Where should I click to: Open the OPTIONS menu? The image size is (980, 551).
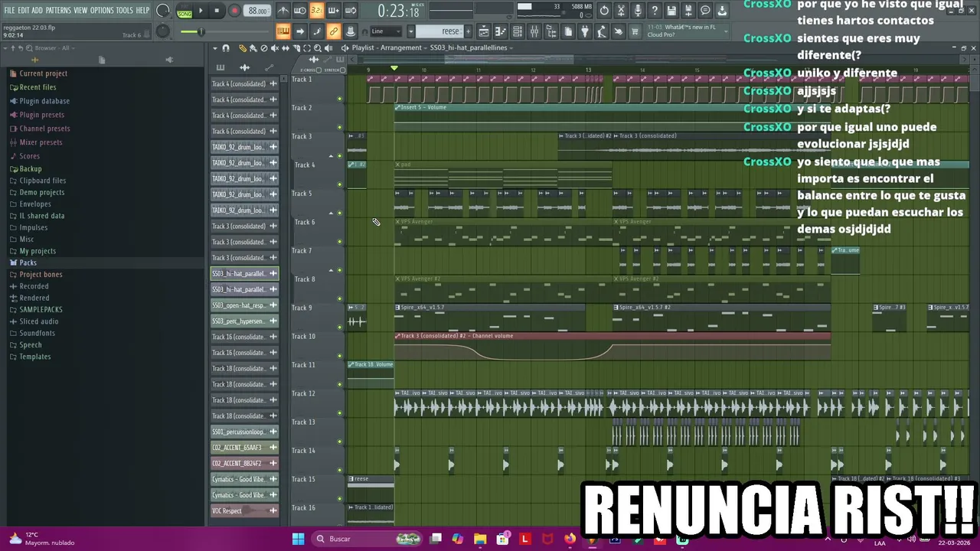[x=102, y=10]
